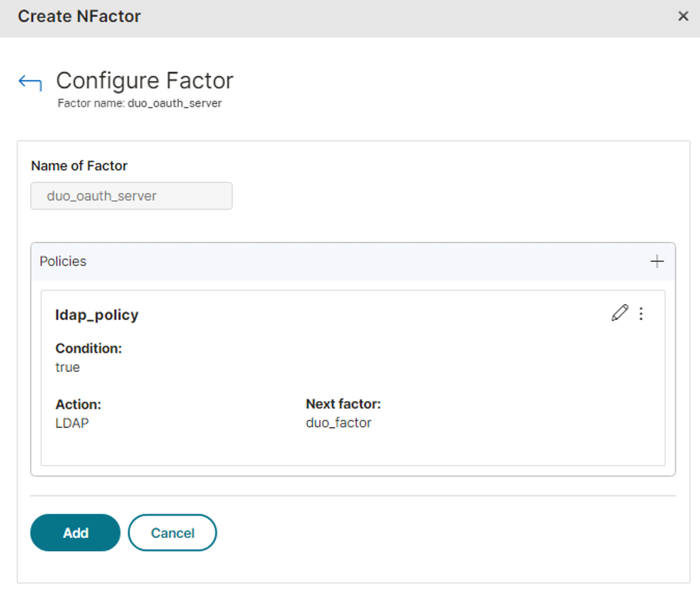The height and width of the screenshot is (594, 700).
Task: Click the duo_factor next factor value
Action: pos(339,423)
